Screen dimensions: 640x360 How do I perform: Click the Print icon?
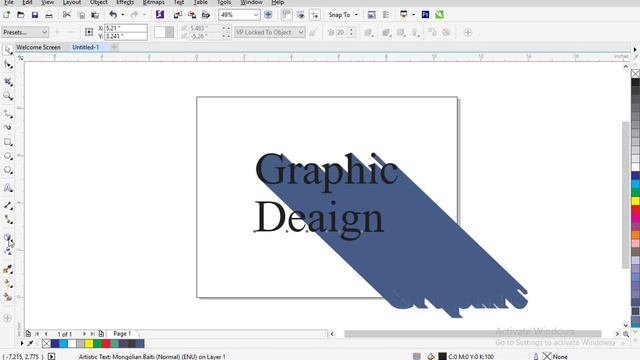pyautogui.click(x=49, y=15)
